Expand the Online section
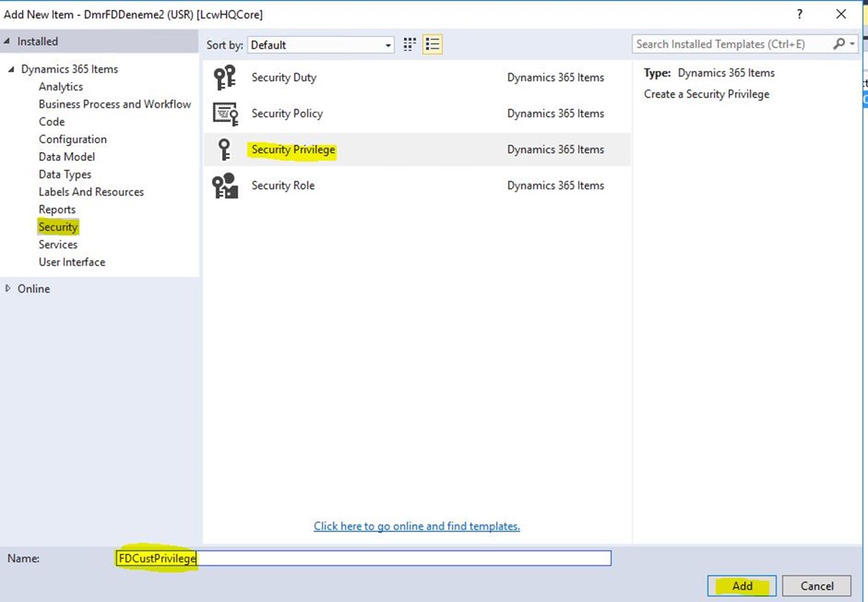This screenshot has width=868, height=602. point(7,288)
